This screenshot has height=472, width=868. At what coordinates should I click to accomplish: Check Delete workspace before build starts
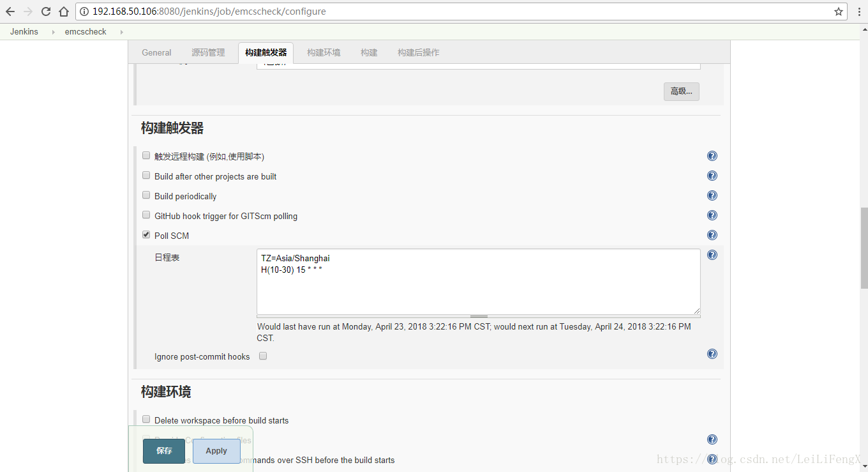(146, 420)
